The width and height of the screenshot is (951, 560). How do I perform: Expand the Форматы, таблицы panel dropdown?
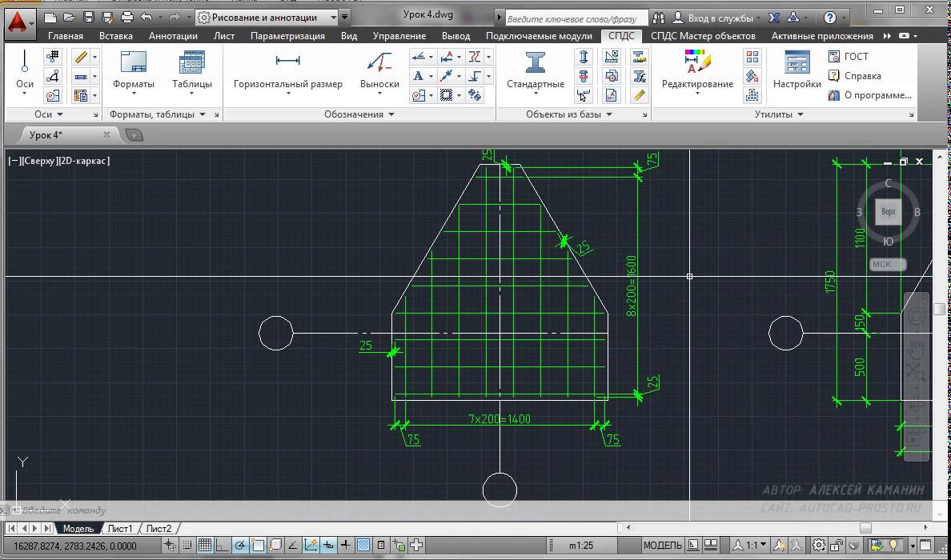pyautogui.click(x=157, y=114)
